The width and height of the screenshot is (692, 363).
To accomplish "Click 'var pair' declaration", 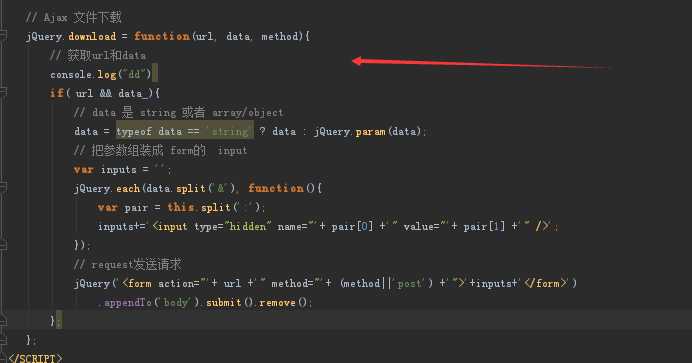I will click(x=123, y=207).
